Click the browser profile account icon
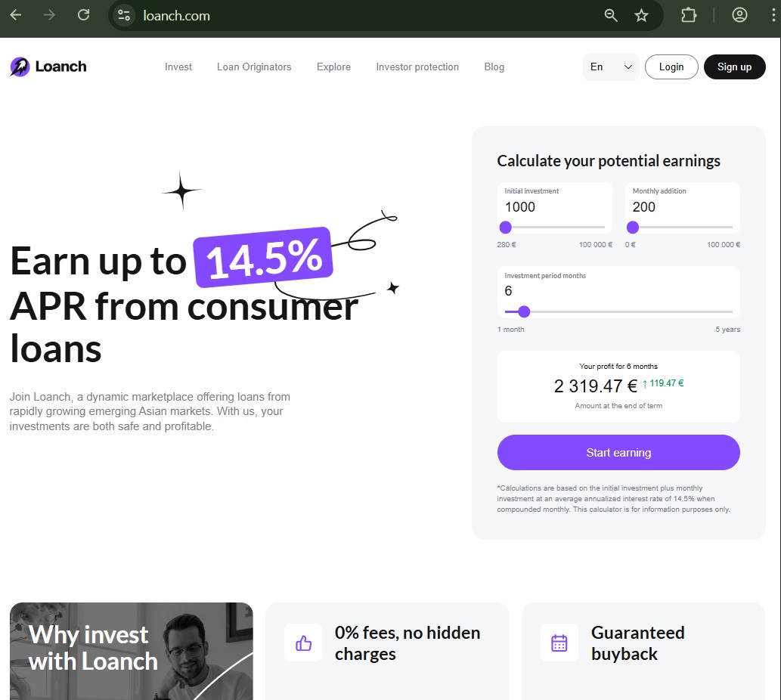The height and width of the screenshot is (700, 781). pos(739,14)
